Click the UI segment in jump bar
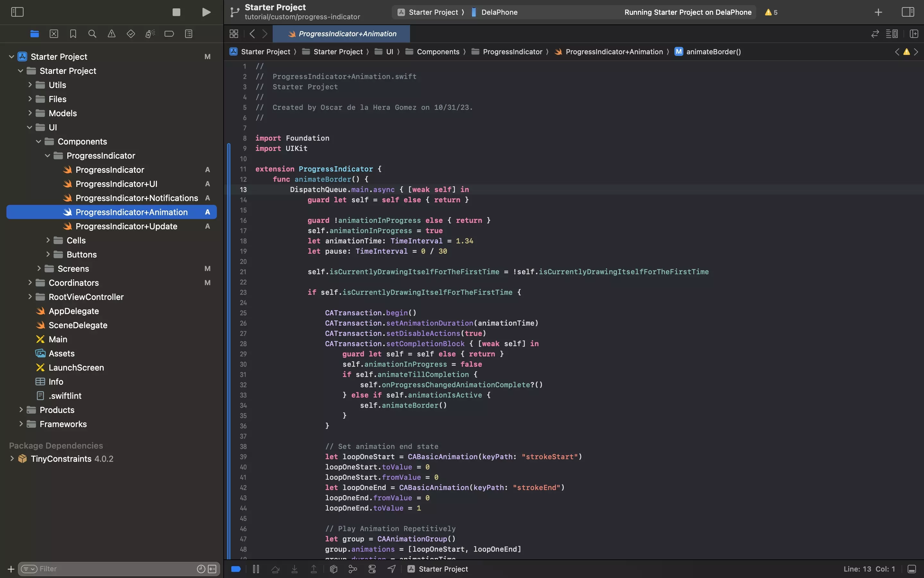 tap(384, 52)
